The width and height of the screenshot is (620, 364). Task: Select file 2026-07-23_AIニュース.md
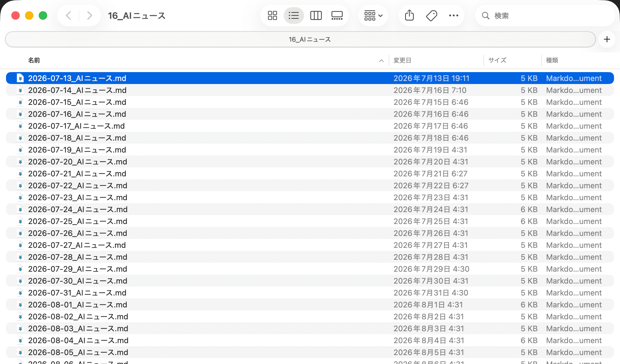310,197
